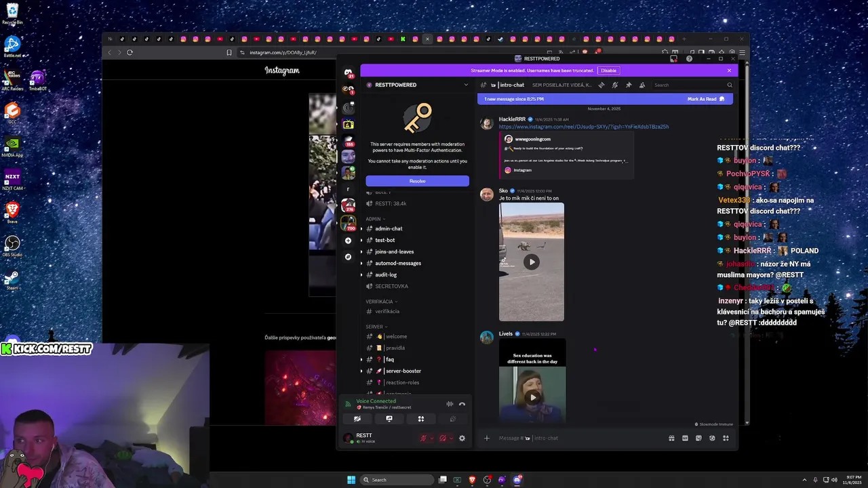Open Discover servers compass icon
This screenshot has height=488, width=868.
tap(348, 257)
